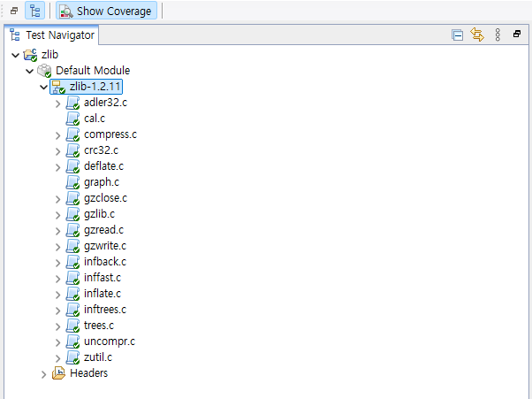Select the deflate.c file name

click(103, 166)
